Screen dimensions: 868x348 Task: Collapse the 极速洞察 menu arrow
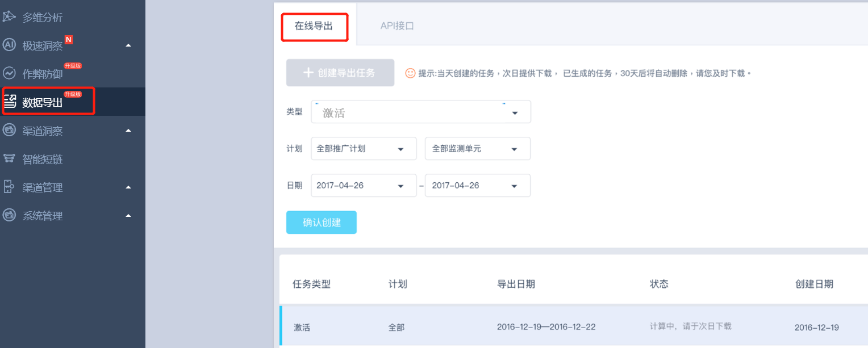128,45
